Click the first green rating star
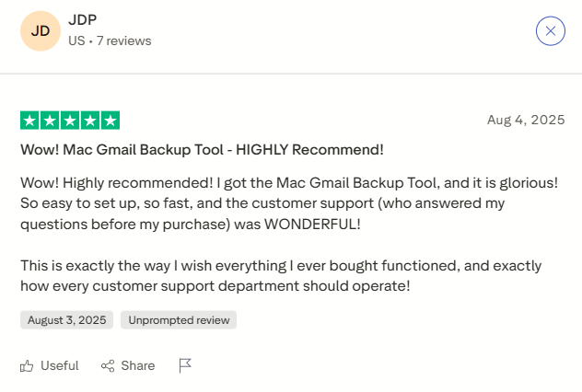This screenshot has height=392, width=582. (x=29, y=121)
